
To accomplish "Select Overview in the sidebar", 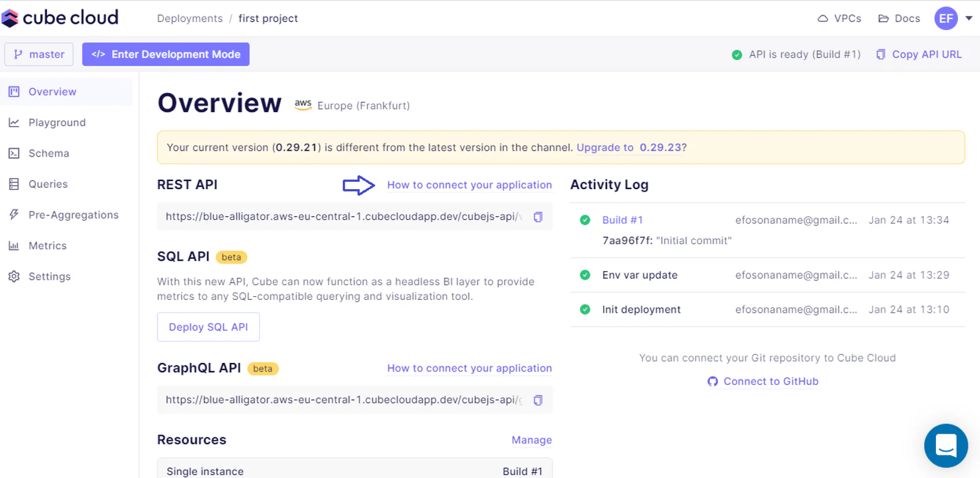I will click(x=66, y=92).
